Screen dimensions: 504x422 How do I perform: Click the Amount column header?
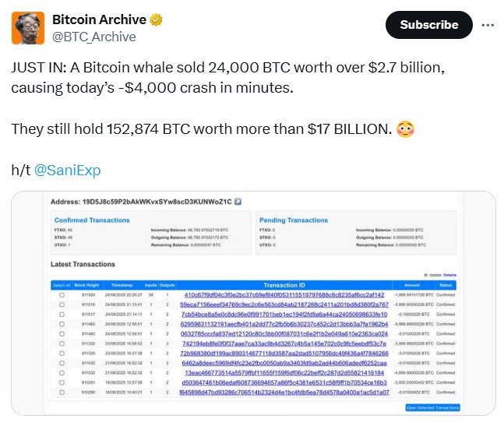click(401, 285)
